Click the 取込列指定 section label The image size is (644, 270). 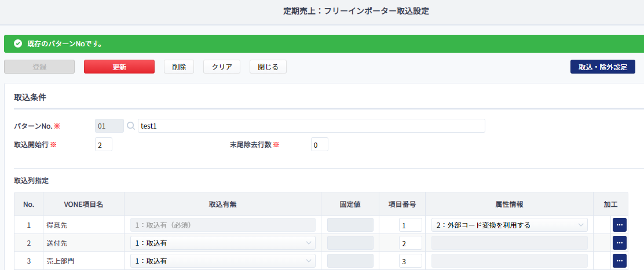(x=32, y=180)
